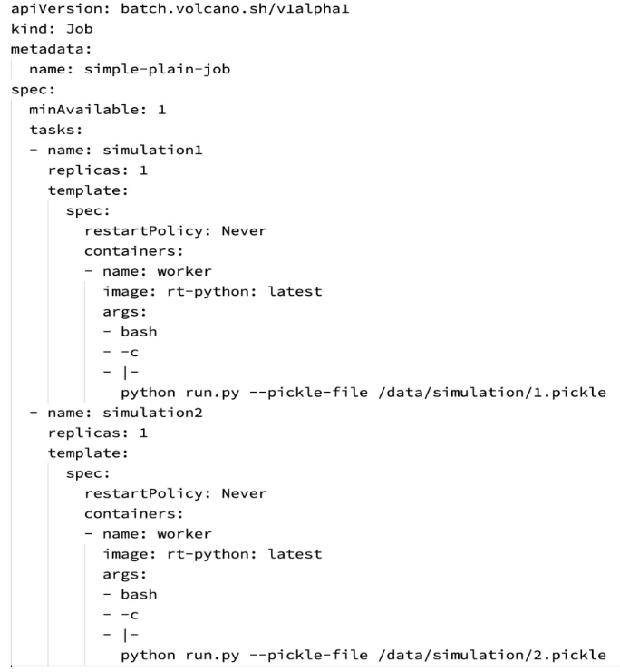Click the second 'args:' key
This screenshot has width=620, height=672.
[125, 575]
